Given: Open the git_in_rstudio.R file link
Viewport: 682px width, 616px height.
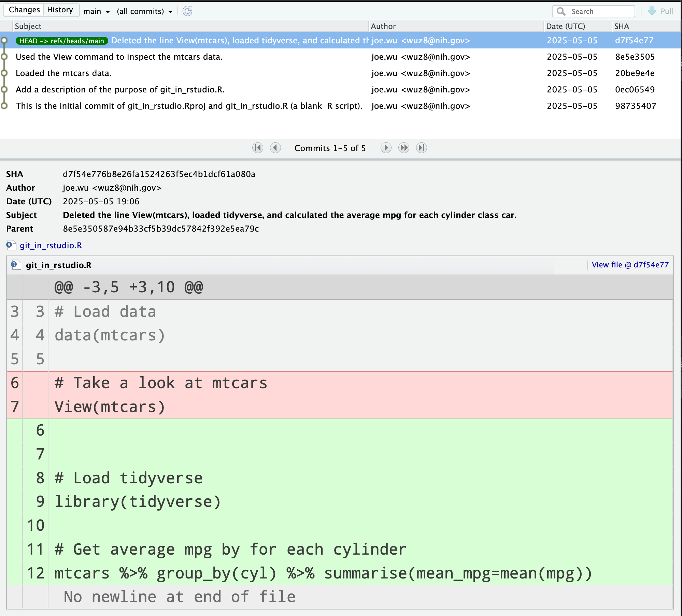Looking at the screenshot, I should 51,245.
